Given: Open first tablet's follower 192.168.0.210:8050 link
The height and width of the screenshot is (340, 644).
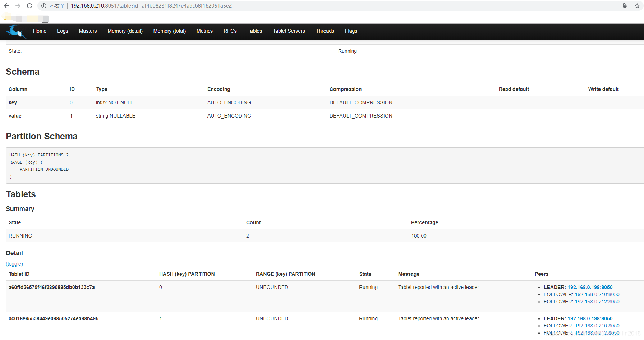Looking at the screenshot, I should (597, 294).
